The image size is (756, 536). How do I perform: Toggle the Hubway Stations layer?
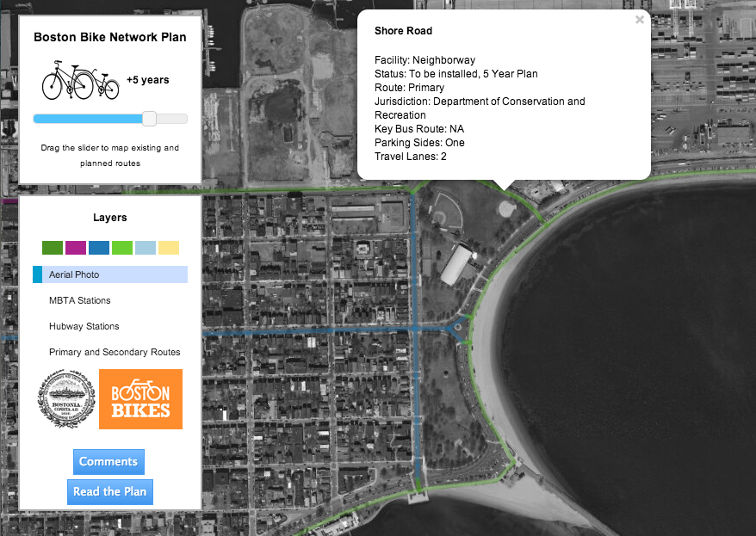tap(110, 327)
